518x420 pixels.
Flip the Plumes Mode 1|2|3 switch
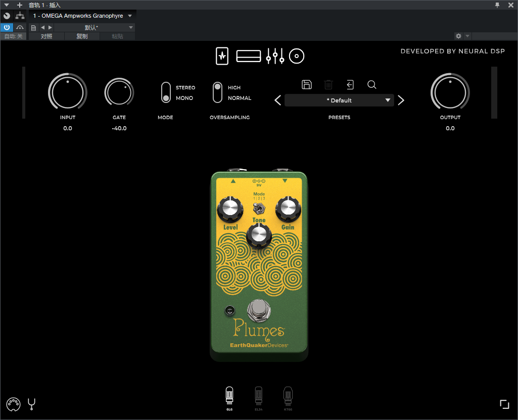coord(259,208)
